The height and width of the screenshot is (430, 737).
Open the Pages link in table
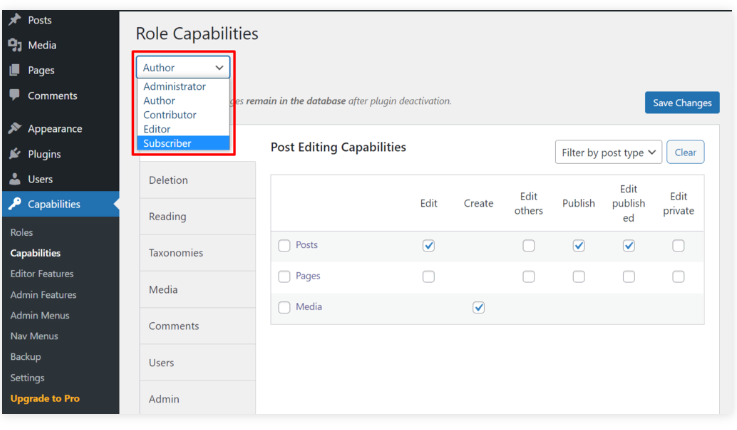[308, 276]
